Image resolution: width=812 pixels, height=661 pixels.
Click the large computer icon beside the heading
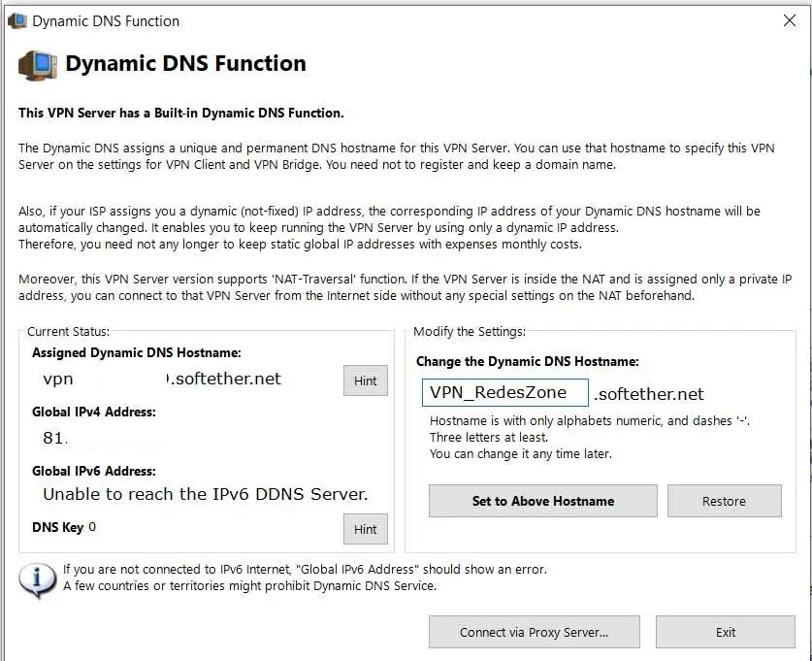38,65
